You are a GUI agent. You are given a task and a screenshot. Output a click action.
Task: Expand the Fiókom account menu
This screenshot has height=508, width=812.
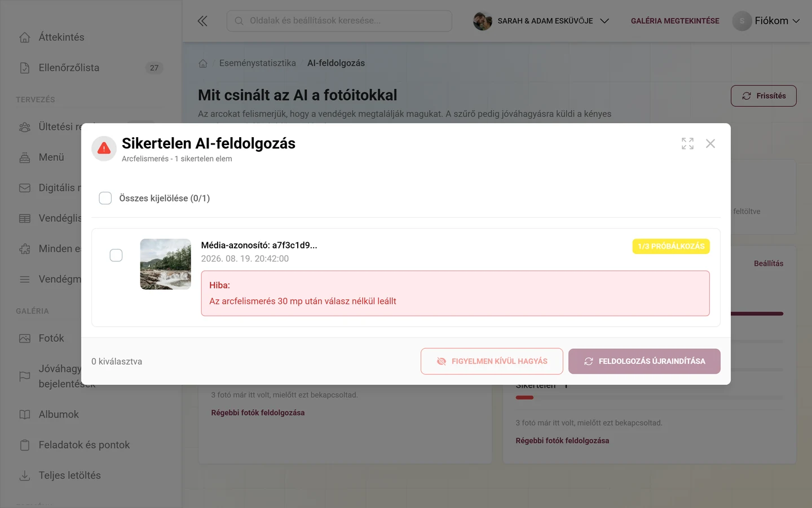tap(766, 21)
